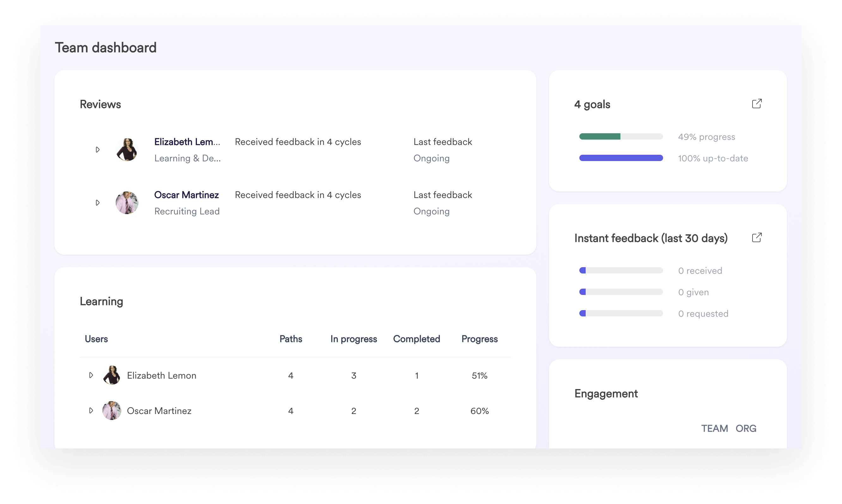The width and height of the screenshot is (842, 504).
Task: Open Elizabeth Lem... profile link in Reviews
Action: coord(187,141)
